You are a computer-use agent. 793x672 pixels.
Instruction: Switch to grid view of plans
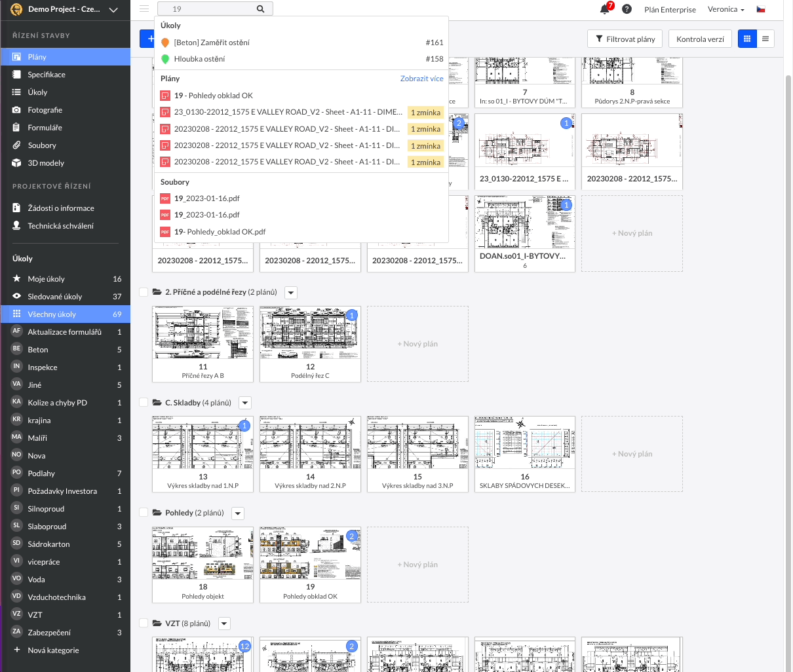click(747, 39)
